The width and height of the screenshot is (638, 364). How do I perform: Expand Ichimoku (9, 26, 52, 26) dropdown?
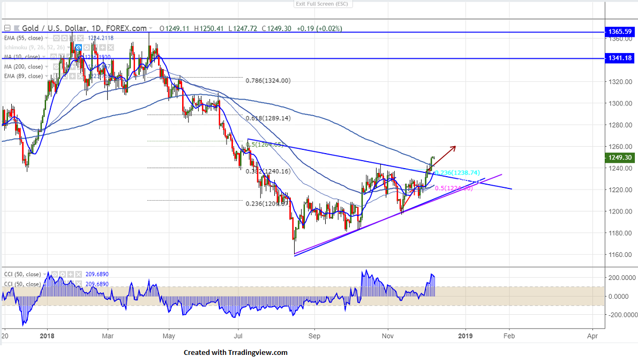click(69, 48)
